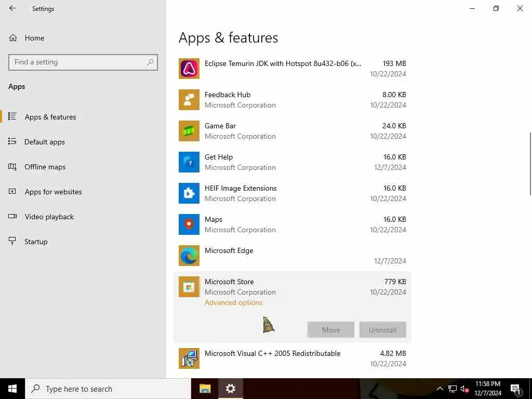Click the Apps & features sidebar icon
Screen dimensions: 532x399
point(12,116)
